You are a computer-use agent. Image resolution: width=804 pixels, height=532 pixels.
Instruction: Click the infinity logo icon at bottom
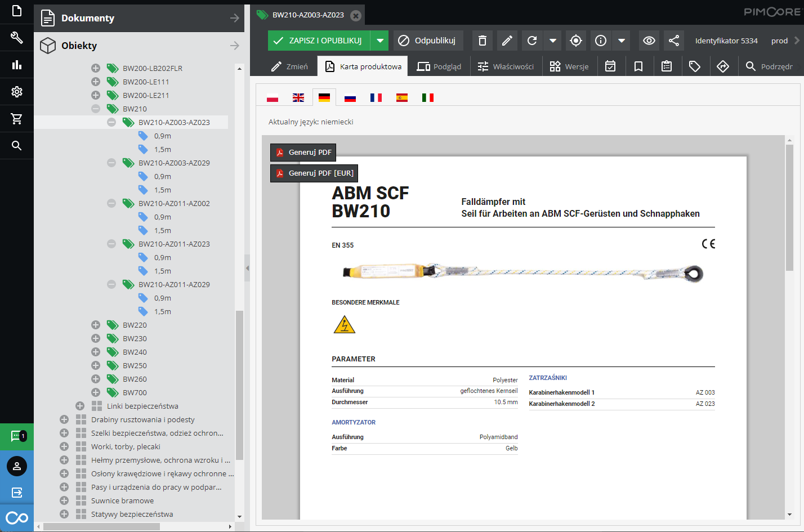pyautogui.click(x=17, y=518)
